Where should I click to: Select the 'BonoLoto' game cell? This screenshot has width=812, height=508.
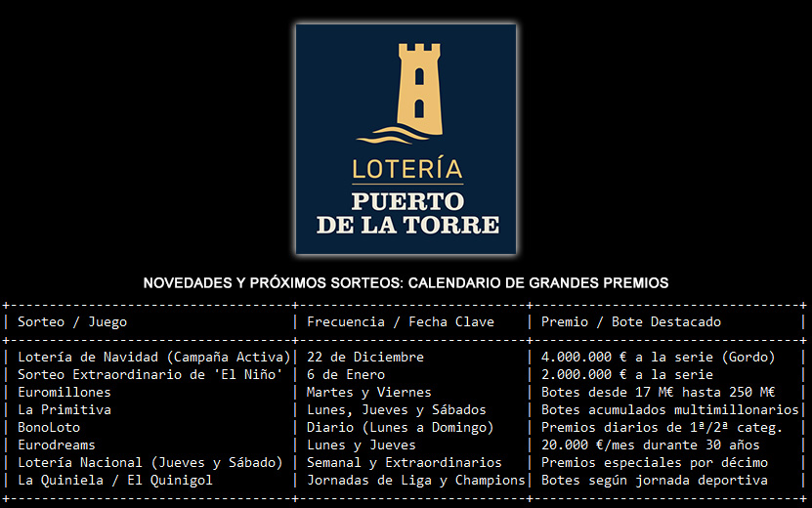click(49, 428)
